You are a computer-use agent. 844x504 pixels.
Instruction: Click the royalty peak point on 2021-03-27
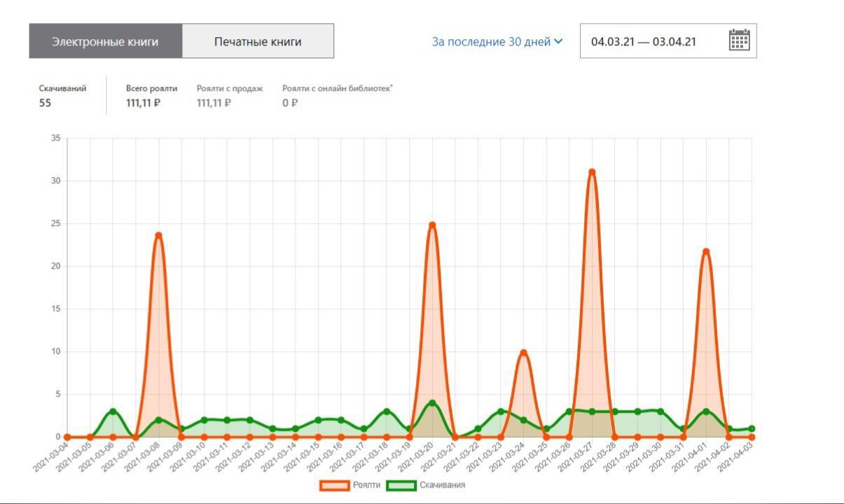point(592,172)
